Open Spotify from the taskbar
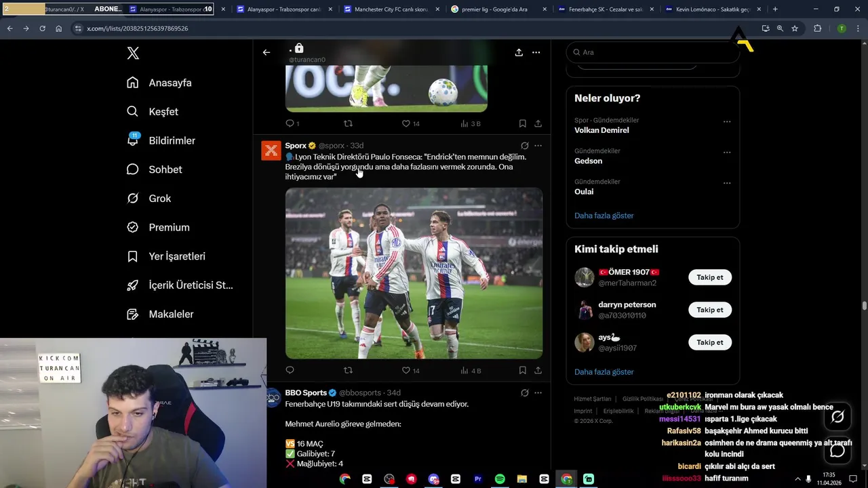 pos(500,479)
